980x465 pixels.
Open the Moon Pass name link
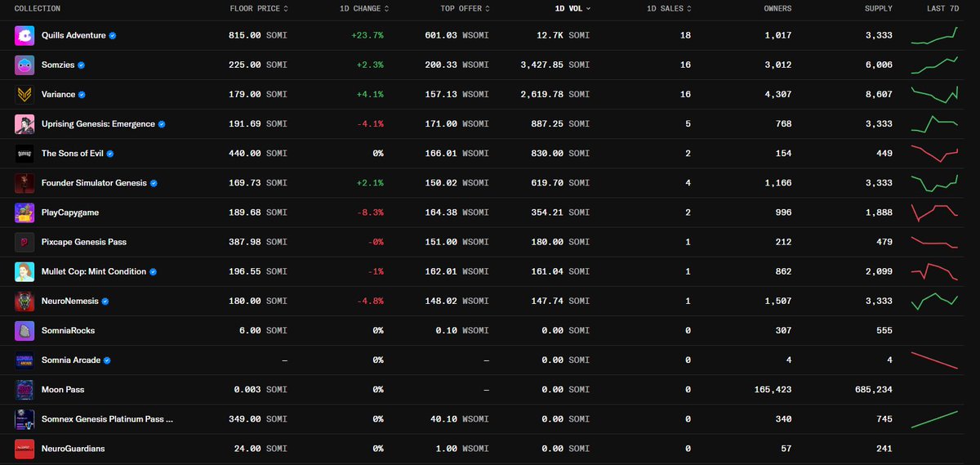[x=61, y=390]
